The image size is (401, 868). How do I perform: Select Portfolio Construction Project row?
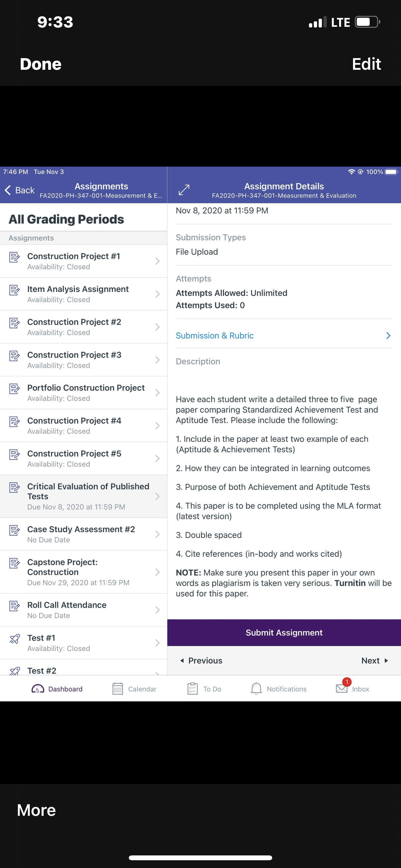(84, 393)
